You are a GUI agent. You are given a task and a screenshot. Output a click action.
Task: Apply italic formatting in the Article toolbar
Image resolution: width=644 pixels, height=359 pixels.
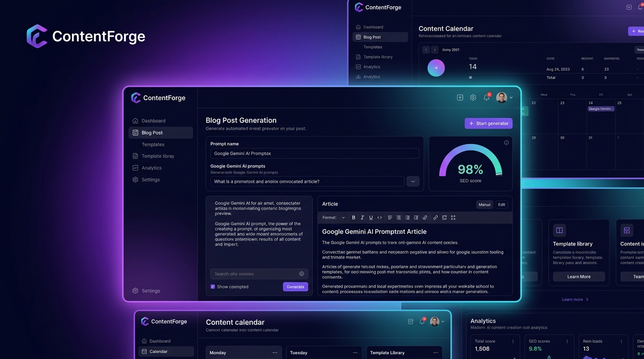(x=362, y=218)
